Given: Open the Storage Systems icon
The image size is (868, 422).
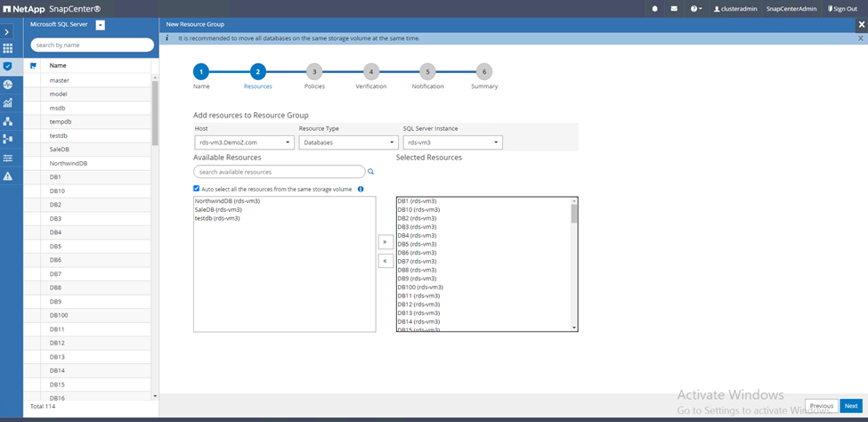Looking at the screenshot, I should coord(7,139).
